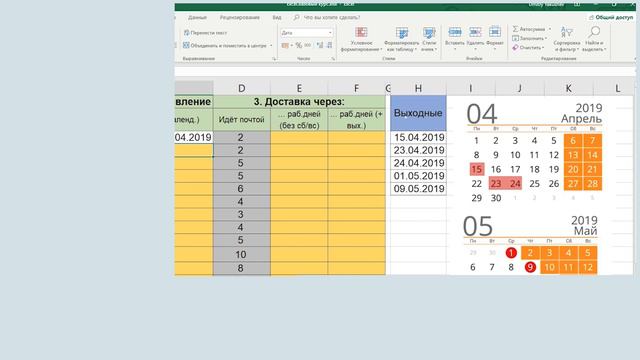
Task: Select column H header
Action: tap(418, 88)
